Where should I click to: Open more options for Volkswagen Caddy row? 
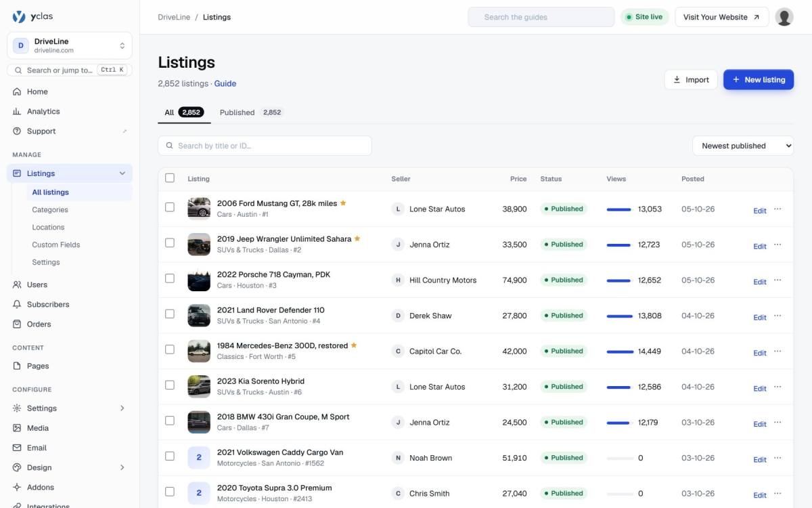pyautogui.click(x=777, y=458)
